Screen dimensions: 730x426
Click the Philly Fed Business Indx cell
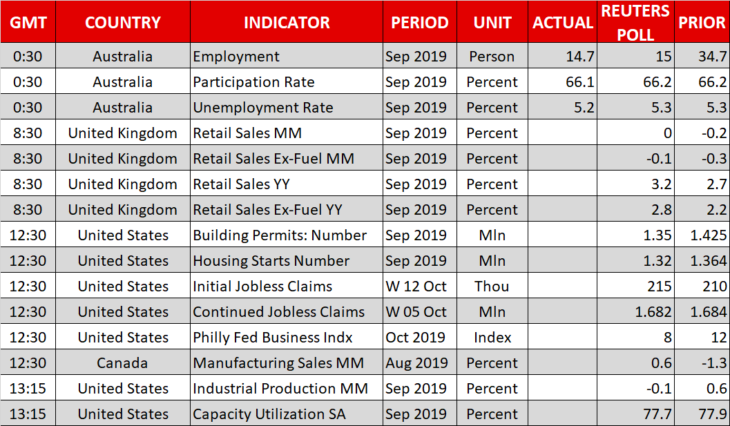tap(286, 338)
